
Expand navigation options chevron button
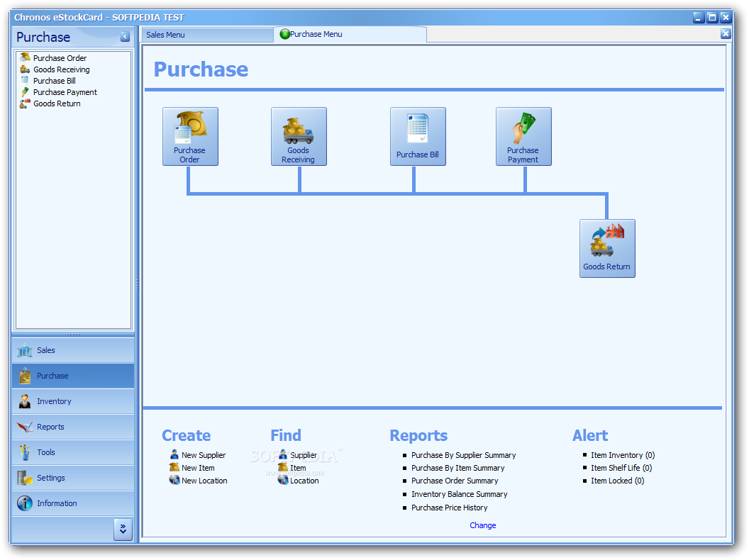(123, 529)
